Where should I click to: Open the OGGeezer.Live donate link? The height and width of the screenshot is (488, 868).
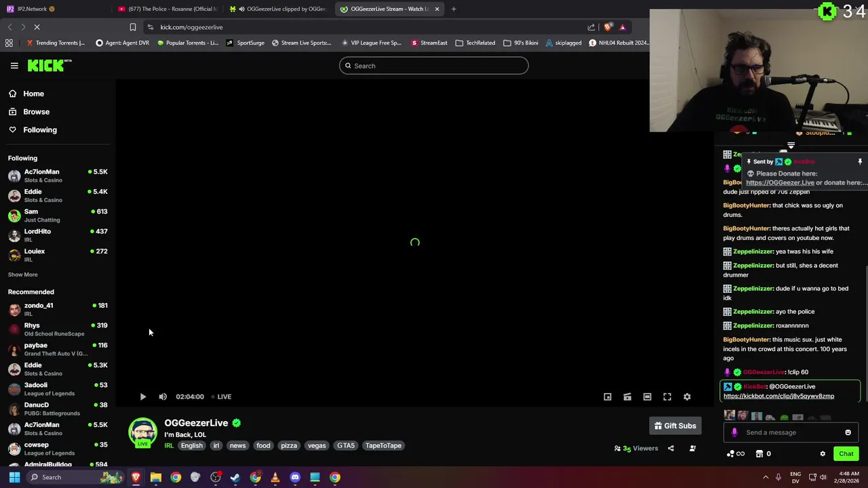point(780,182)
